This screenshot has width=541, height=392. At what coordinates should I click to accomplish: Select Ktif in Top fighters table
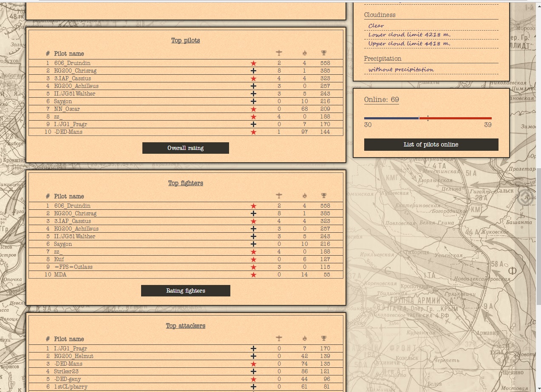(x=59, y=259)
